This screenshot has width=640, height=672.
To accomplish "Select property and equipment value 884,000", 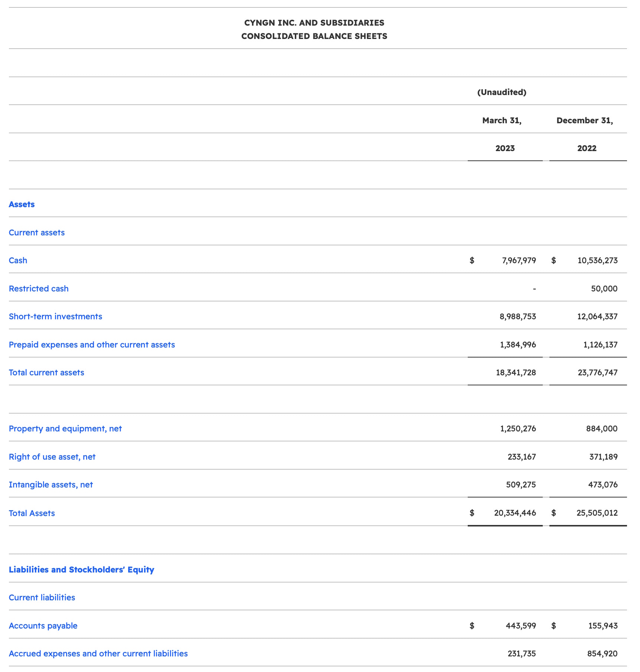I will [602, 429].
